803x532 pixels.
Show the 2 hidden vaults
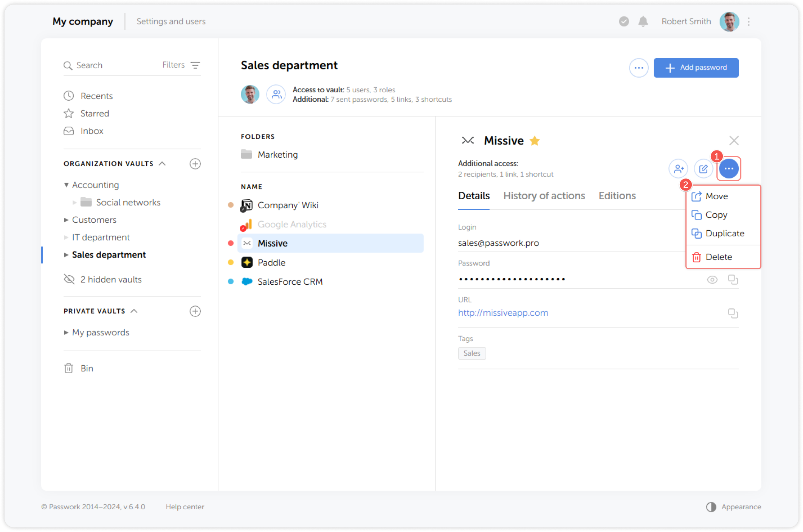tap(111, 279)
